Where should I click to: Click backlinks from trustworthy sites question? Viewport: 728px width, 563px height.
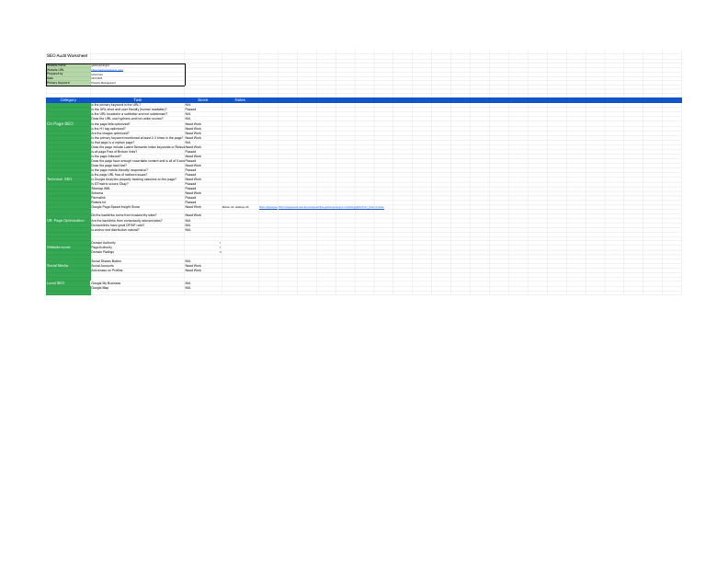pos(138,215)
